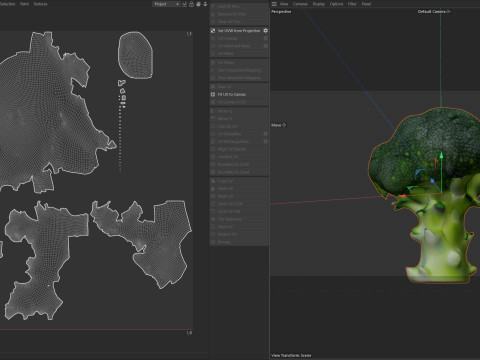Choose the Clear UV Pins command
The image size is (480, 360).
[229, 22]
